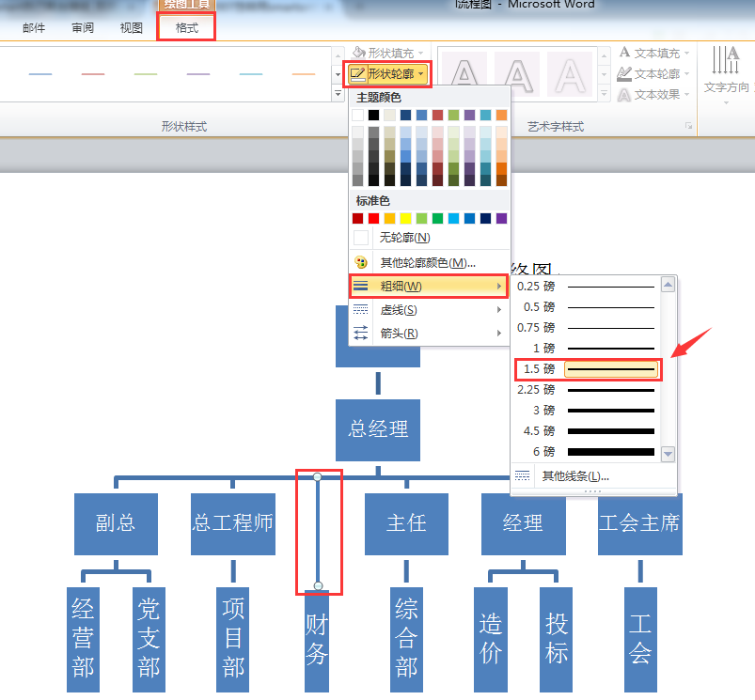Viewport: 755px width, 700px height.
Task: Switch to the 审阅 tab
Action: pyautogui.click(x=83, y=28)
